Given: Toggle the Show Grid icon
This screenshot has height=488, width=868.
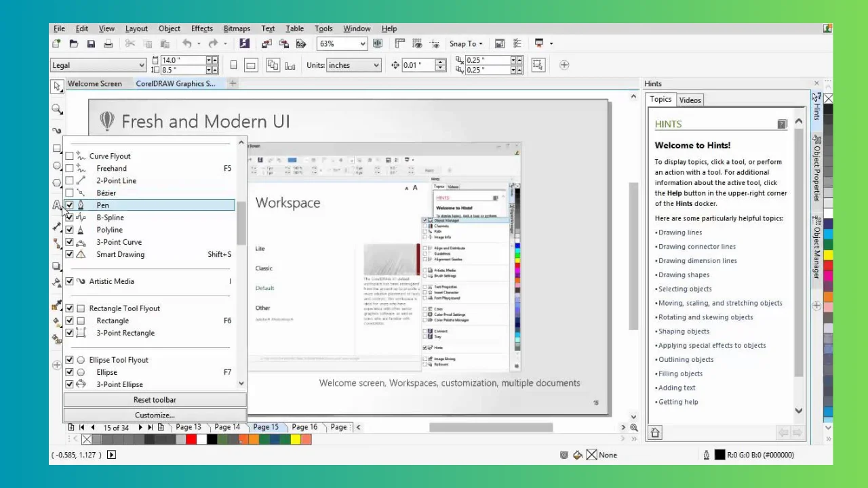Looking at the screenshot, I should [x=416, y=43].
